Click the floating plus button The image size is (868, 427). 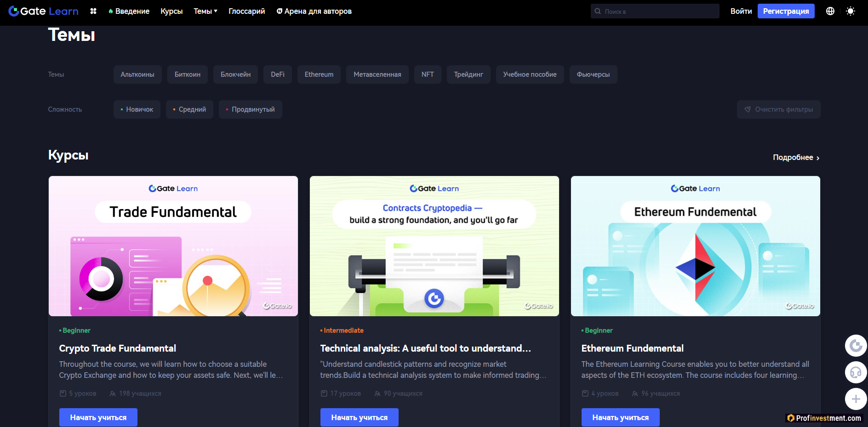(856, 399)
